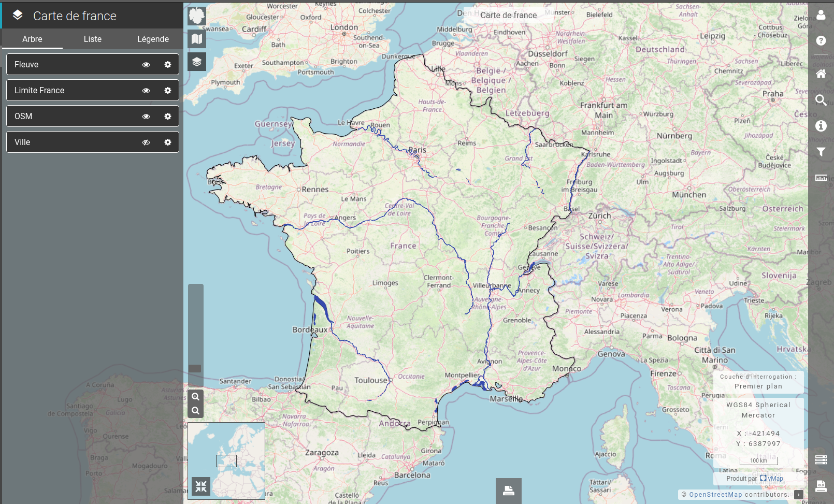The height and width of the screenshot is (504, 834).
Task: Switch to the Légende tab
Action: coord(153,39)
